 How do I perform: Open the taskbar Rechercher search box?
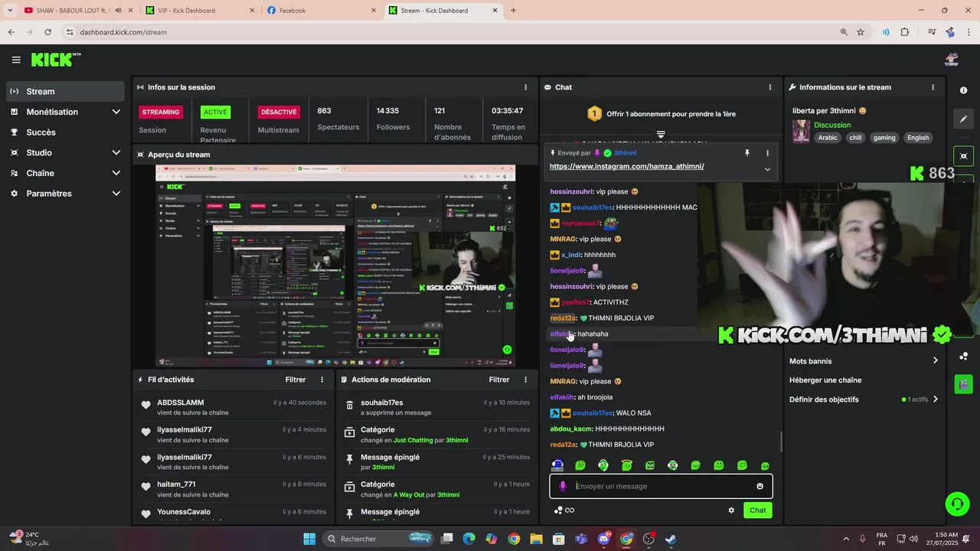pyautogui.click(x=377, y=539)
